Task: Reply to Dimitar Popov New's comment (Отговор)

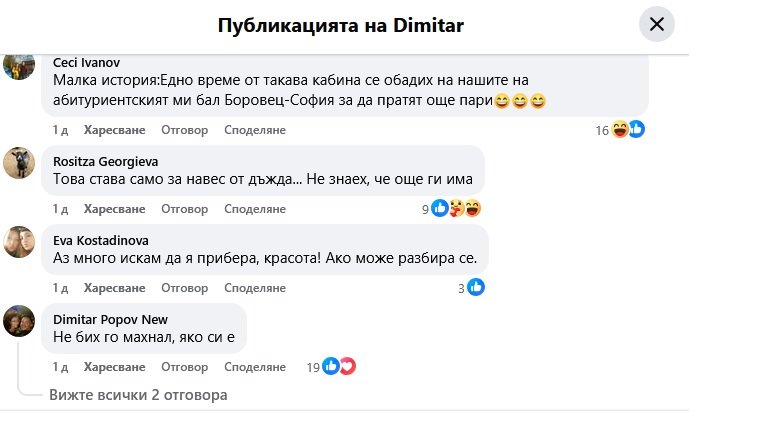Action: click(184, 367)
